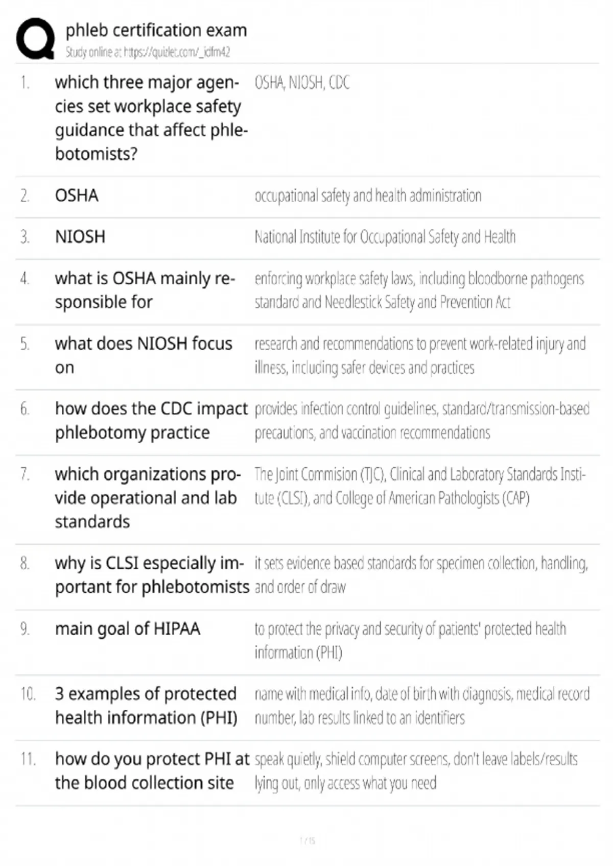Click the NIOSH full-name definition text
The image size is (613, 868).
385,237
